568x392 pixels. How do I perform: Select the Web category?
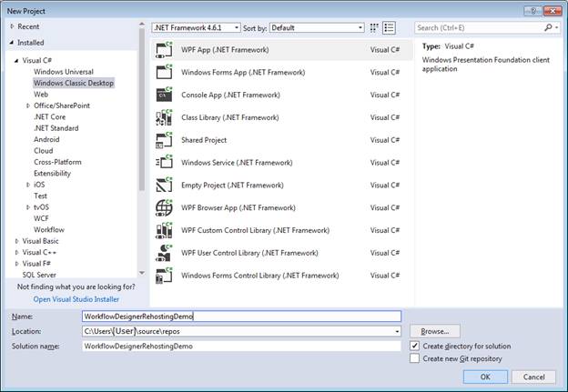click(x=41, y=94)
